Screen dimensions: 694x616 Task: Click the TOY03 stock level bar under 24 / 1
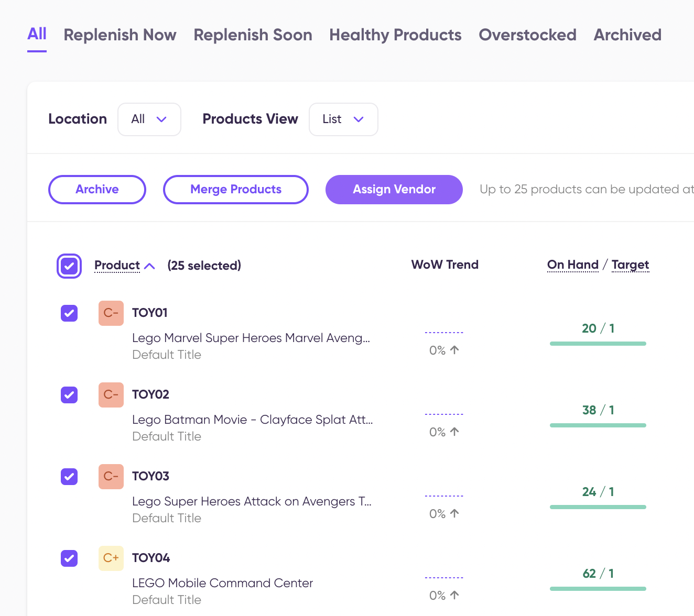click(598, 507)
